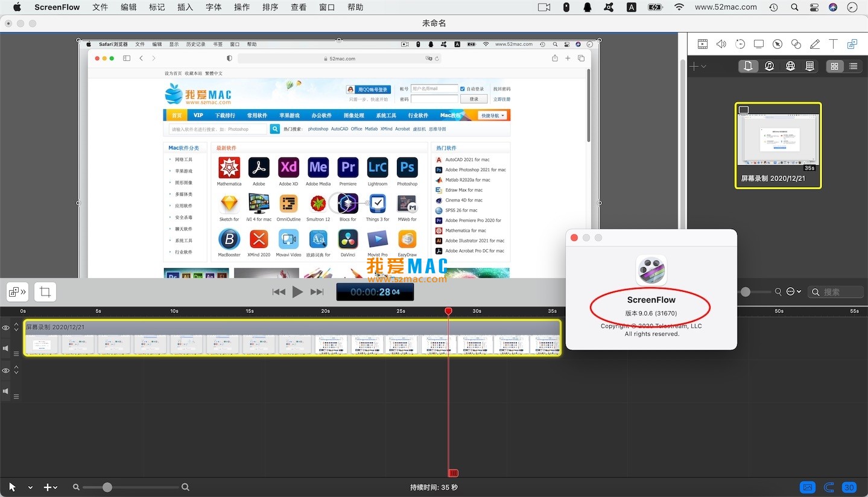
Task: Jump forward with fast-forward button
Action: 317,292
